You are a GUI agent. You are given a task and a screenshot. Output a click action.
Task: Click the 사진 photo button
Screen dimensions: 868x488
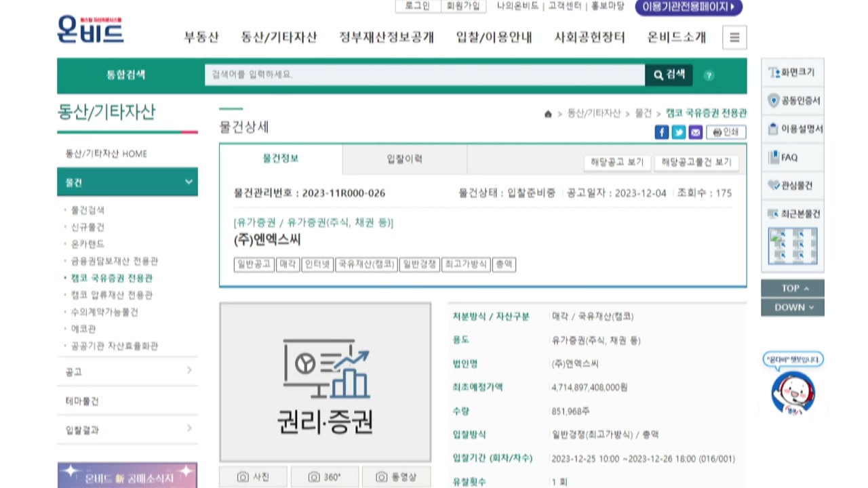[253, 477]
